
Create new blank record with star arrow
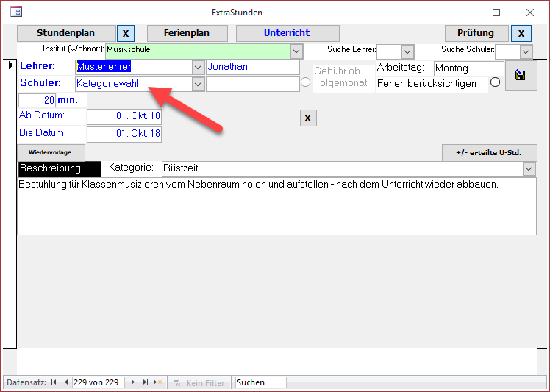[157, 382]
